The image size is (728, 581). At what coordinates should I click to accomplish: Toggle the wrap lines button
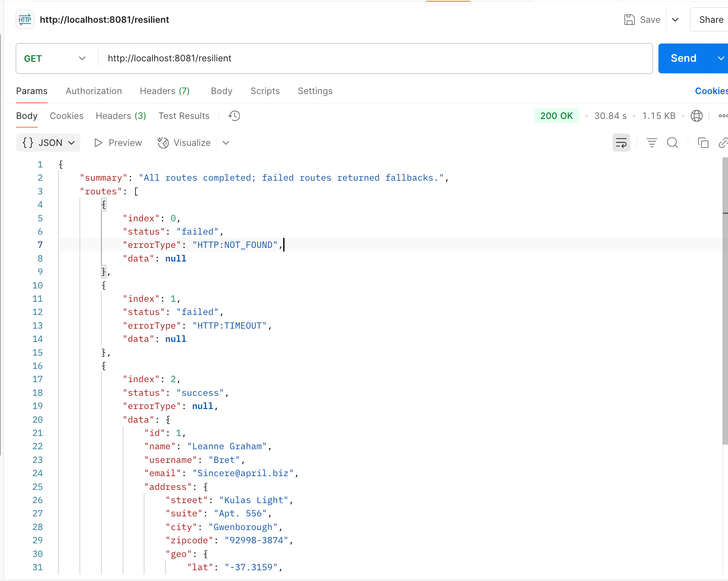click(x=621, y=143)
